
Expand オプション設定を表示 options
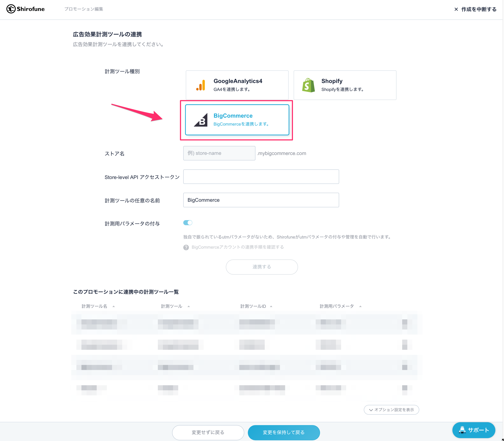pyautogui.click(x=391, y=410)
